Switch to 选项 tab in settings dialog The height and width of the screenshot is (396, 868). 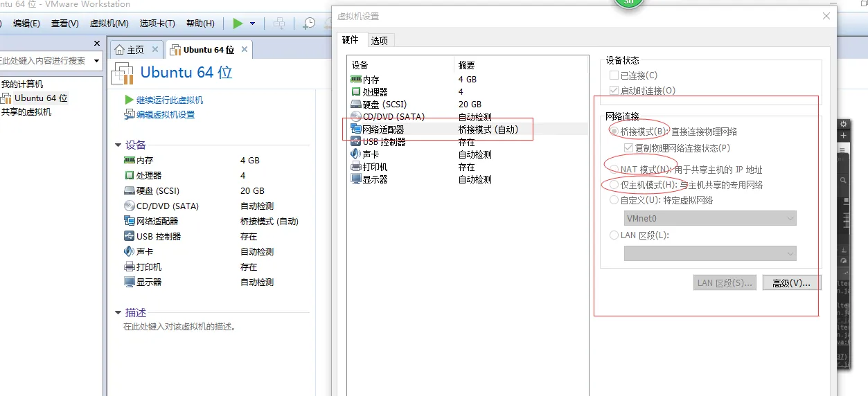tap(380, 41)
